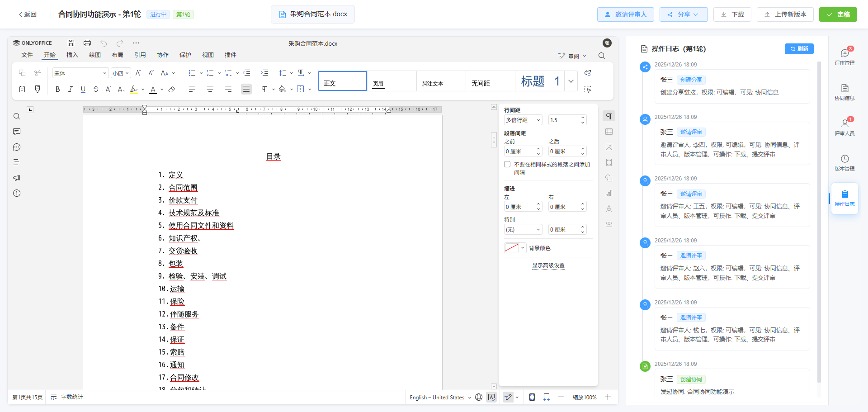
Task: Open 评审管理 in right rail
Action: tap(844, 57)
